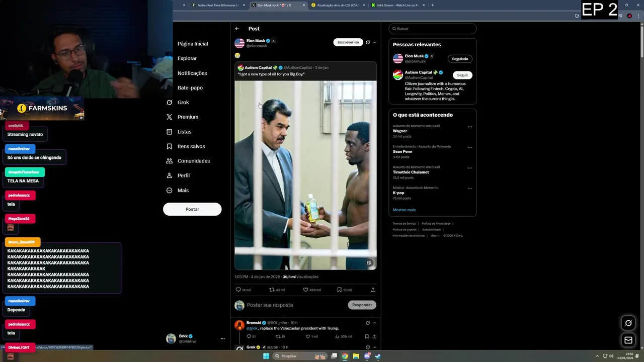Image resolution: width=644 pixels, height=362 pixels.
Task: Open floating Grok button at bottom right
Action: 628,323
